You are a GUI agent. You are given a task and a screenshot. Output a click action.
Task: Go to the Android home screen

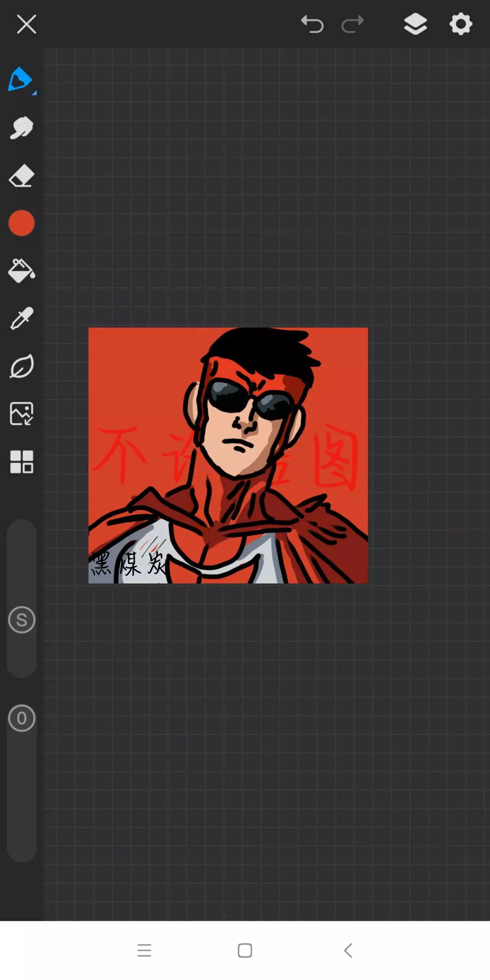[x=245, y=951]
